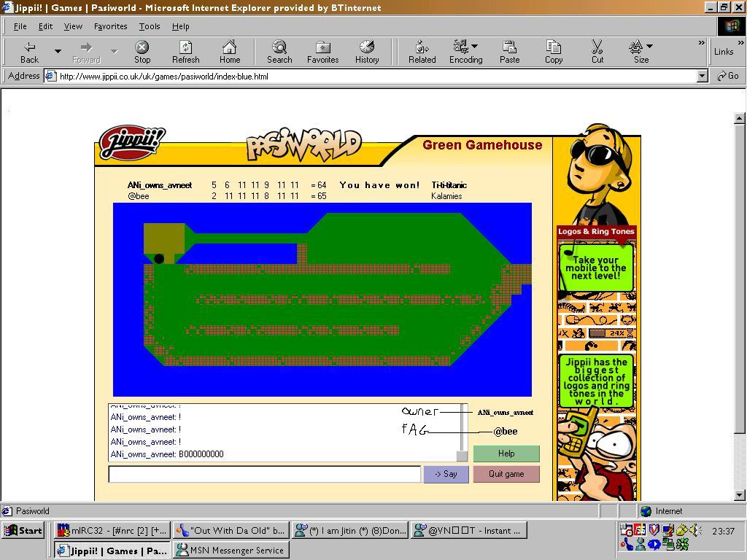The width and height of the screenshot is (747, 560).
Task: Click the Quit game button
Action: click(506, 474)
